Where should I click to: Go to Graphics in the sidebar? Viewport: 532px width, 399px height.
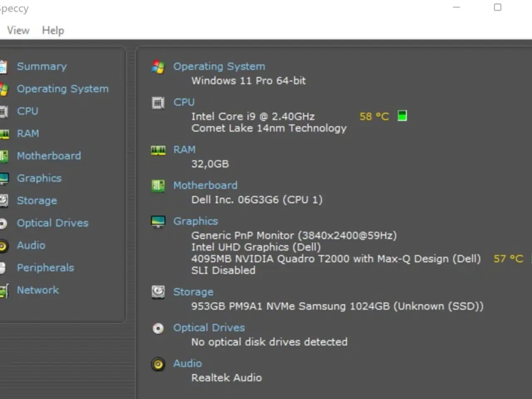[x=39, y=178]
